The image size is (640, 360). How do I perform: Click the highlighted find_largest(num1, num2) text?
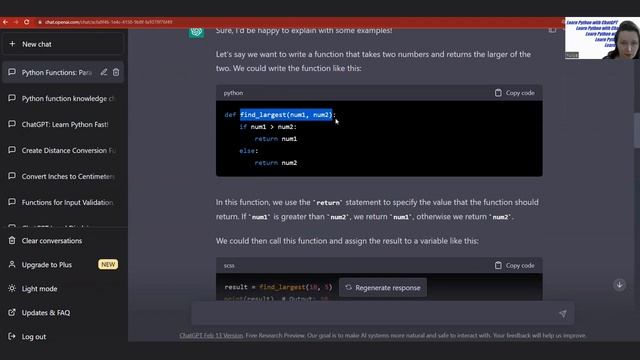[x=286, y=115]
